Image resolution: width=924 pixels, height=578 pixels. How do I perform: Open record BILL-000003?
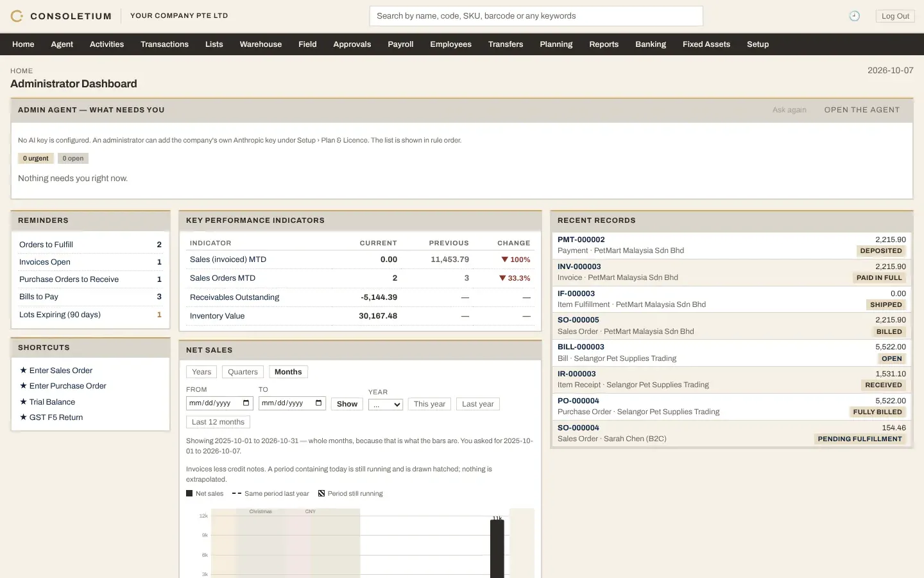tap(581, 347)
